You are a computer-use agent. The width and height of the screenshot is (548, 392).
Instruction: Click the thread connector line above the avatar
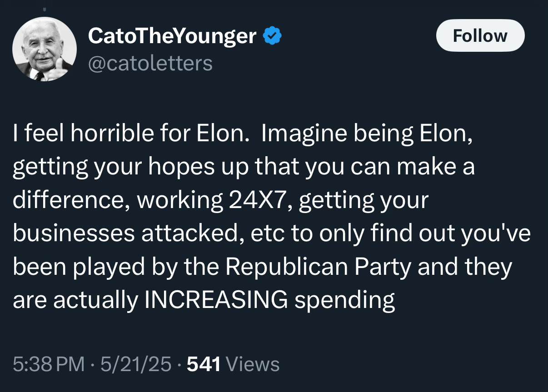click(44, 8)
